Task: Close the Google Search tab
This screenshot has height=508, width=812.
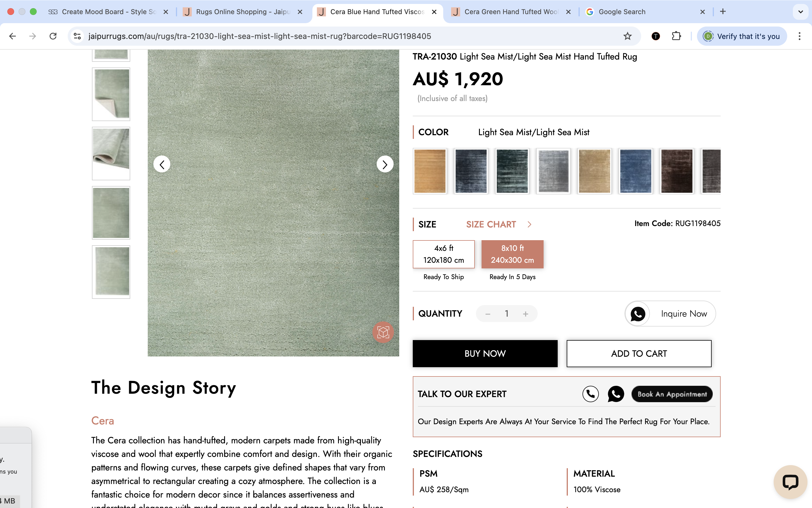Action: click(703, 12)
